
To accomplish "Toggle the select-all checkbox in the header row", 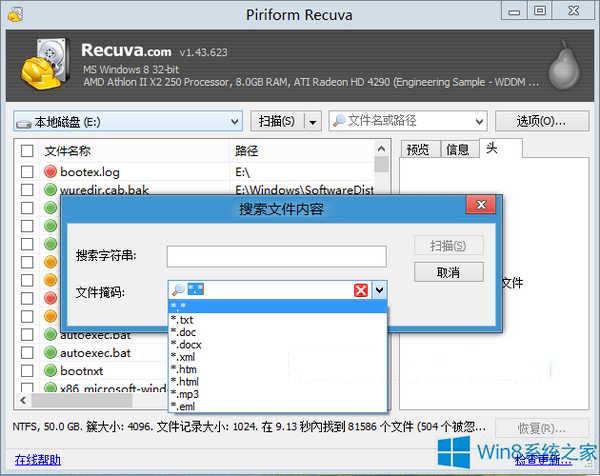I will 27,150.
